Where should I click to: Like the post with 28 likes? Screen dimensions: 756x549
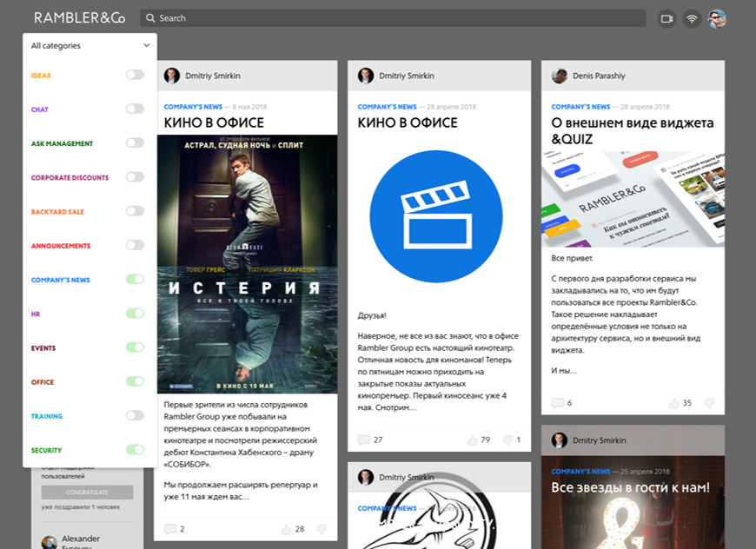[x=287, y=529]
